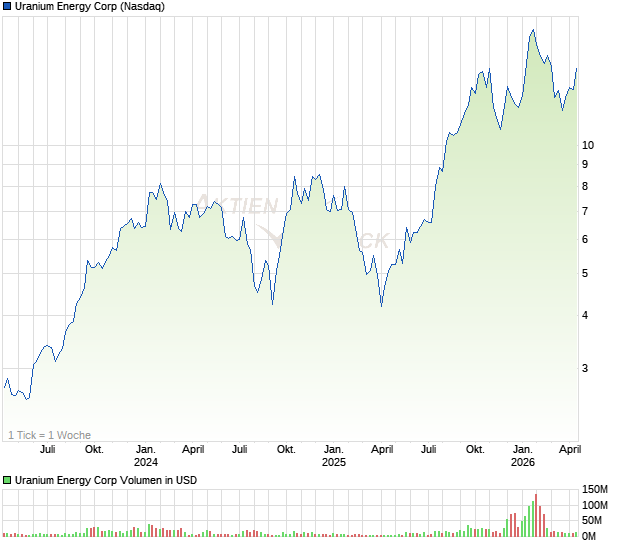Click the tallest red volume bar
Screen dimensions: 620x546
point(536,515)
